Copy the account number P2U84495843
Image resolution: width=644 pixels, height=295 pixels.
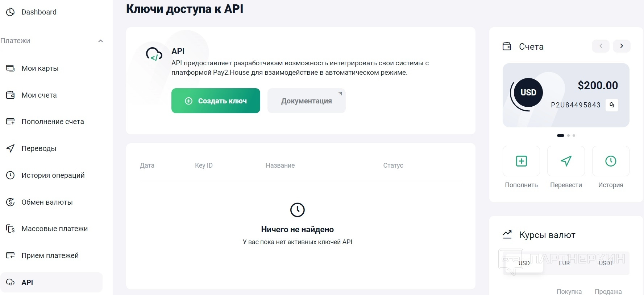pyautogui.click(x=612, y=105)
